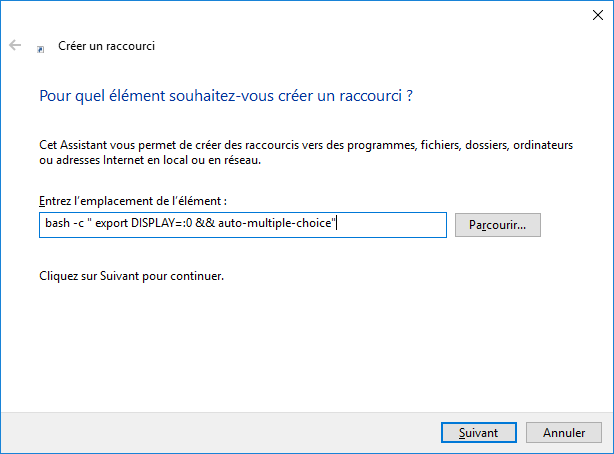Click the Cliquez sur Suivant pour continuer text
The height and width of the screenshot is (454, 614).
(132, 276)
